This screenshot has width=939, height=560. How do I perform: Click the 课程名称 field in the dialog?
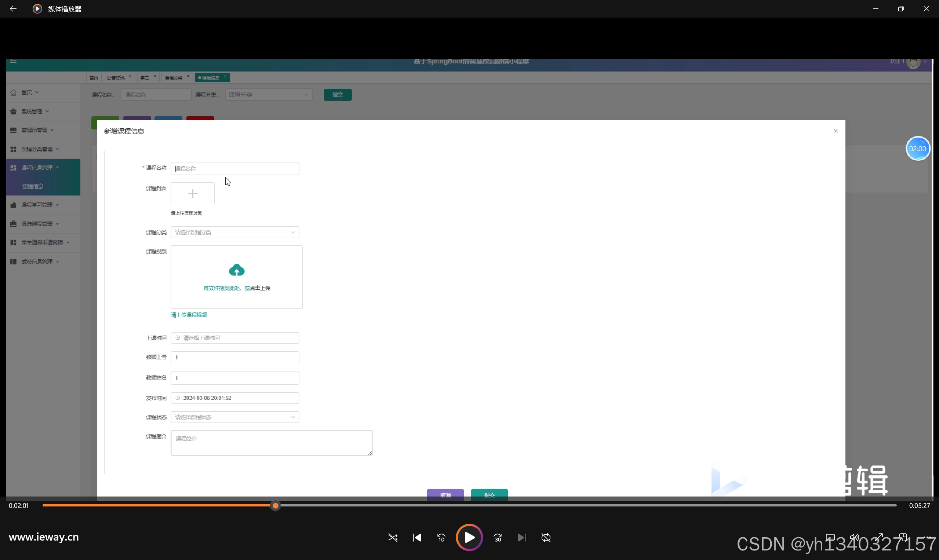(x=235, y=168)
